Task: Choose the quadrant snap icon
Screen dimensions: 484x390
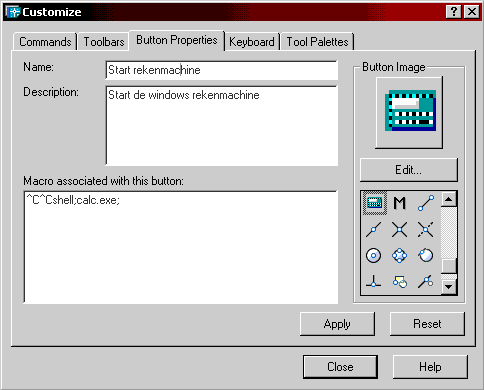Action: 399,256
